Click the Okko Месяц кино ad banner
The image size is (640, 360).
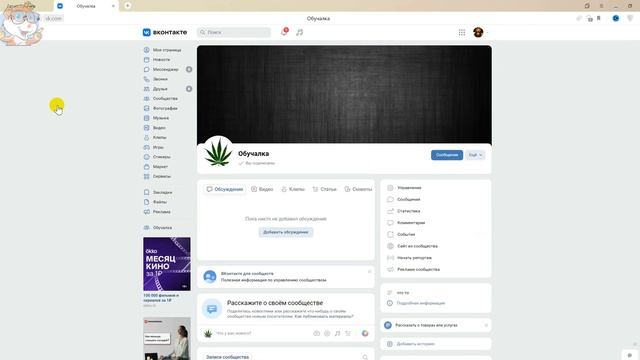tap(167, 264)
